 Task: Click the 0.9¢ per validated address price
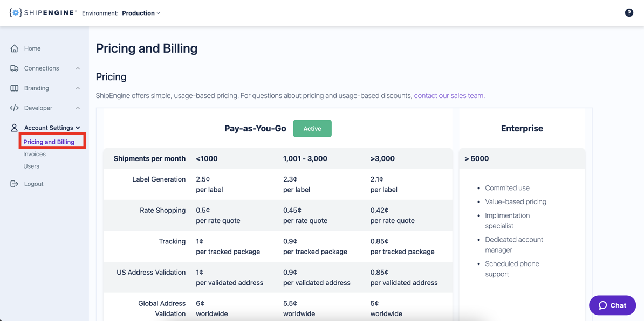pyautogui.click(x=317, y=277)
